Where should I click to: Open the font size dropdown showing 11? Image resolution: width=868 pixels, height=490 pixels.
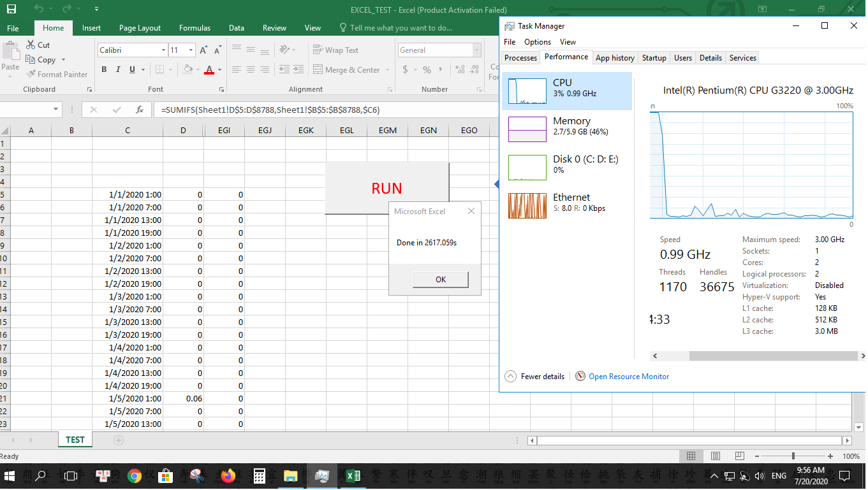point(191,50)
